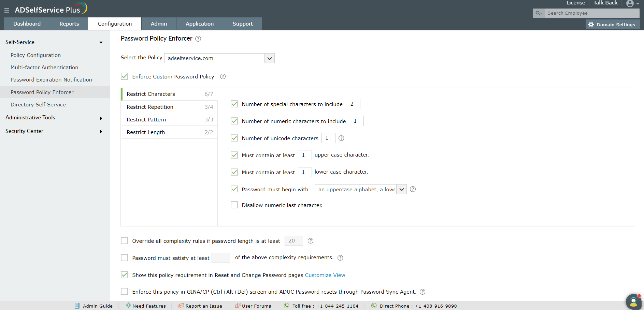
Task: Click the Report an Issue icon
Action: pos(181,306)
